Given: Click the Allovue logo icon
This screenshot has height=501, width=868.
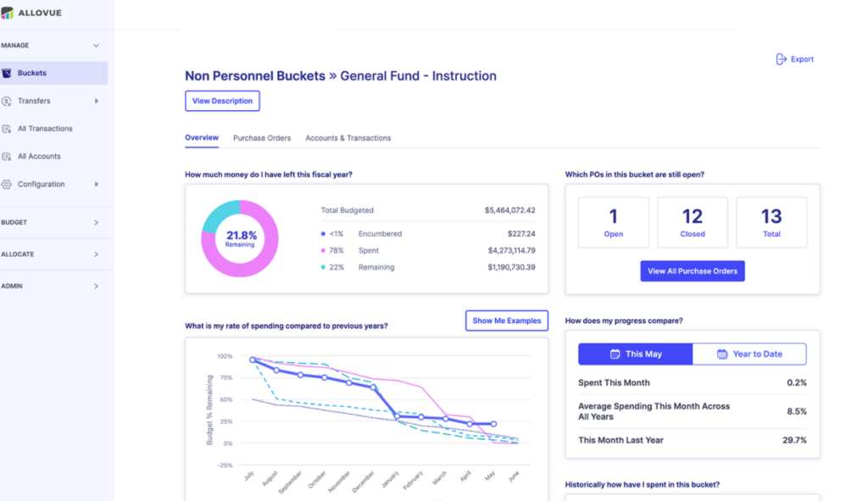Looking at the screenshot, I should (x=7, y=13).
